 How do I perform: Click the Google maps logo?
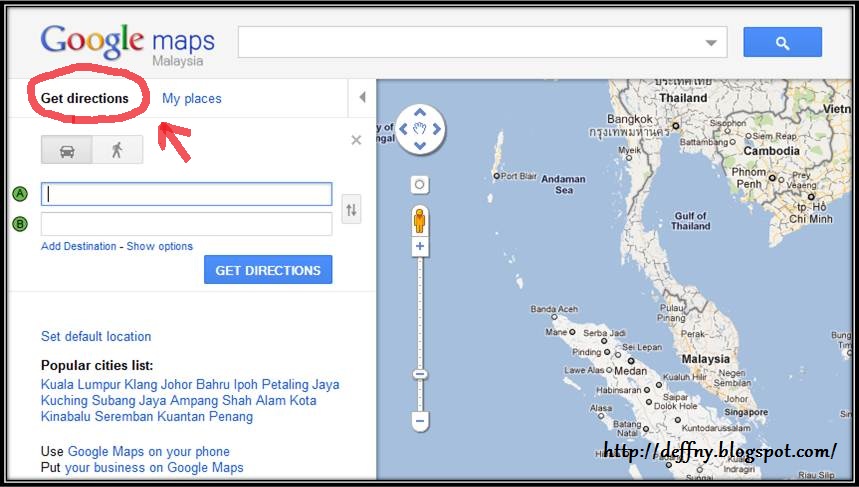[x=128, y=44]
